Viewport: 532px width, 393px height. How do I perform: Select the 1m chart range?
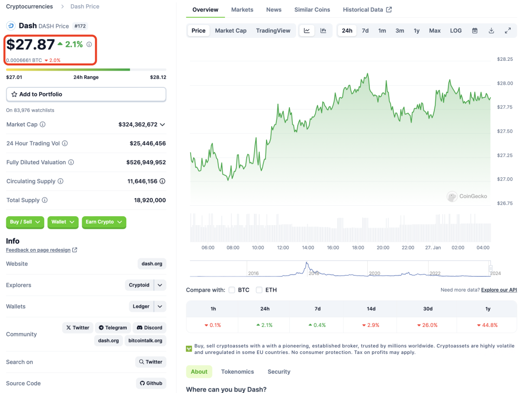click(382, 31)
